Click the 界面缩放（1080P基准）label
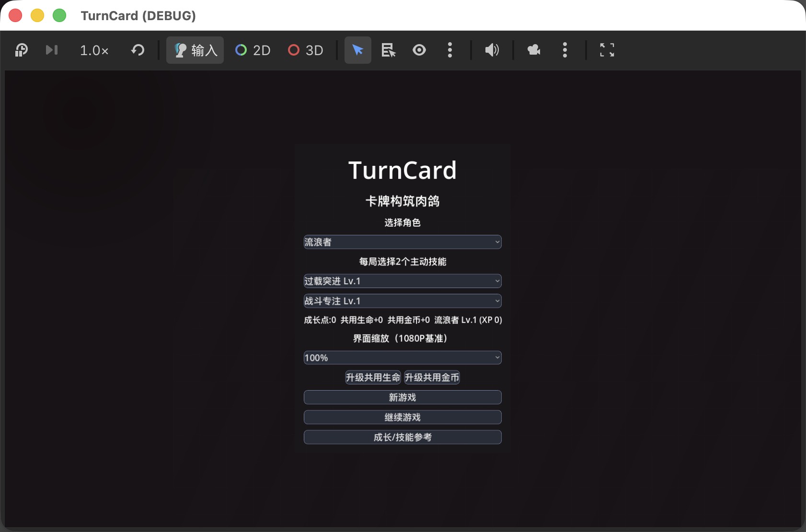Screen dimensions: 806x532 click(400, 338)
